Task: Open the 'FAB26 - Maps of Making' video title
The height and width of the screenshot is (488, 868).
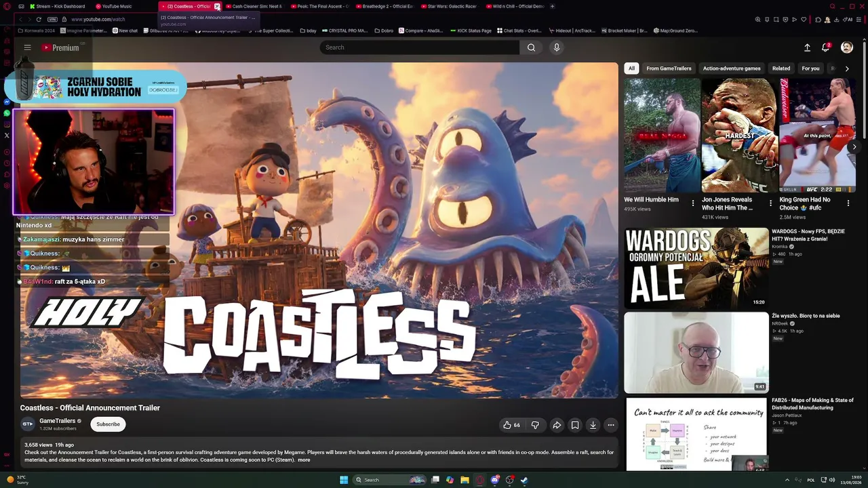Action: (x=812, y=404)
